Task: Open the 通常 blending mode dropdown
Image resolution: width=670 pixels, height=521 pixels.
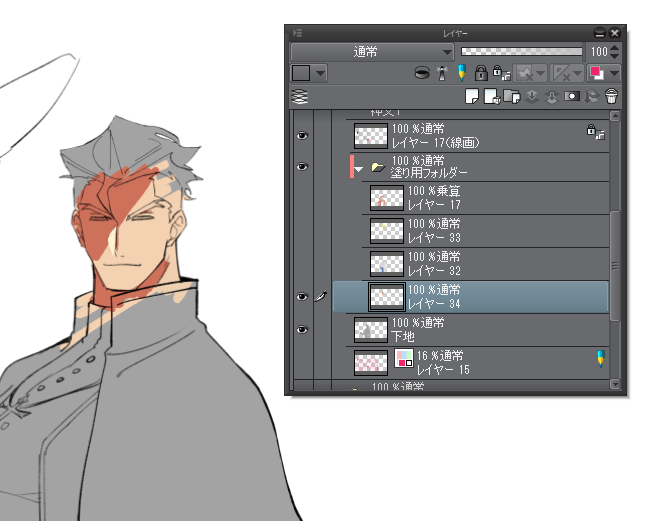Action: coord(372,52)
